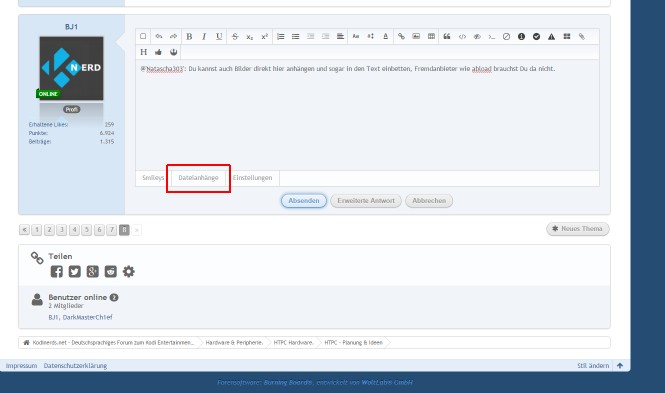Toggle bold text formatting
This screenshot has height=393, width=665.
189,36
